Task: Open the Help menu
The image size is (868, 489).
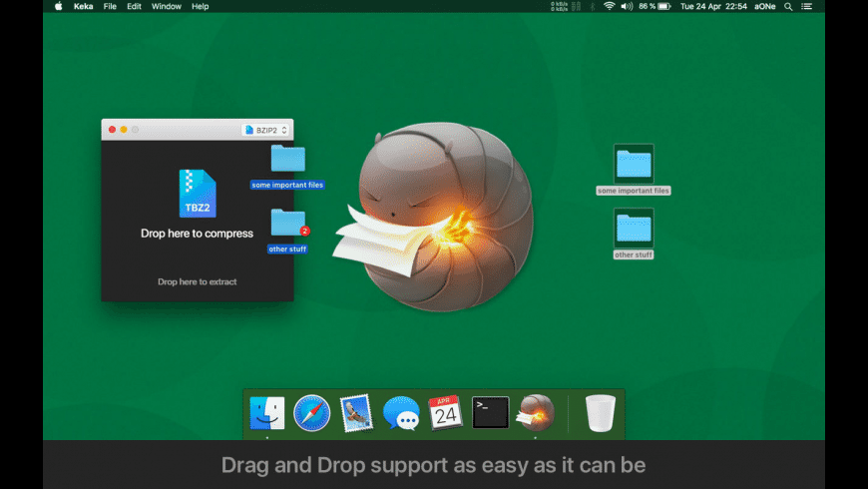Action: [201, 6]
